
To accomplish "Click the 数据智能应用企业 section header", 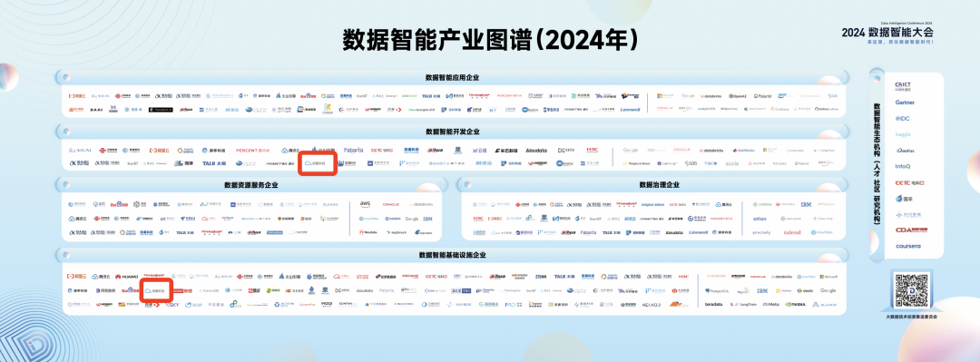I will tap(453, 77).
